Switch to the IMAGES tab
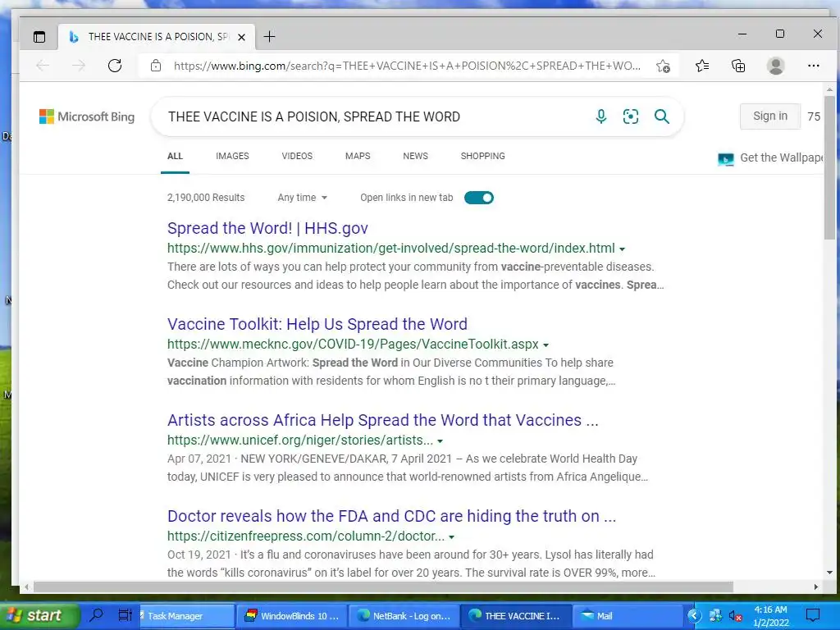The height and width of the screenshot is (630, 840). (x=232, y=156)
